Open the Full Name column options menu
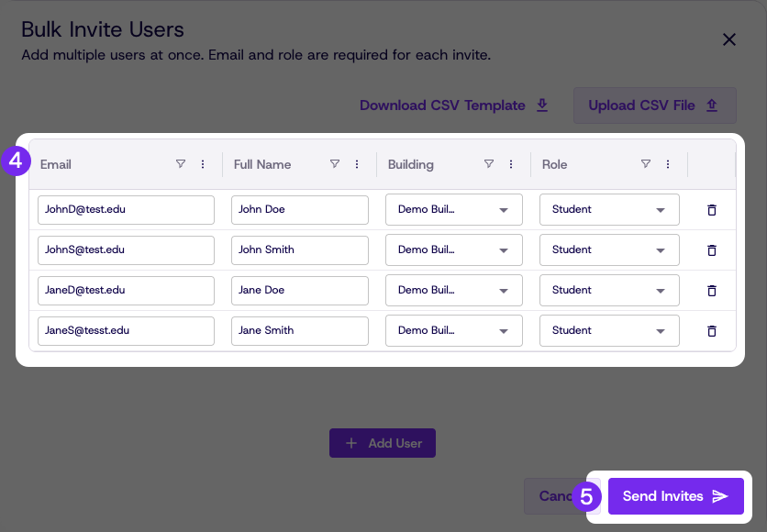767x532 pixels. pos(357,164)
